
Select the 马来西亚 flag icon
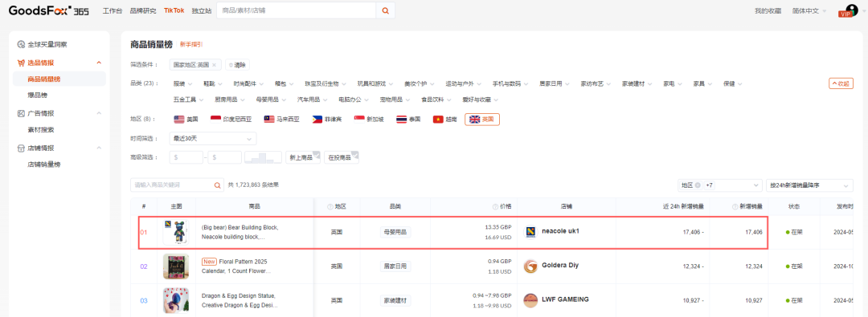268,119
